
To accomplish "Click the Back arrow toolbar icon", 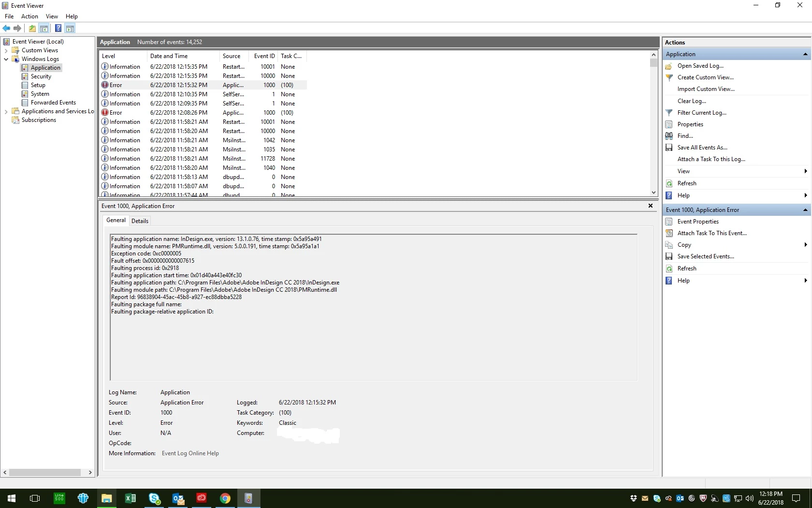I will tap(7, 28).
